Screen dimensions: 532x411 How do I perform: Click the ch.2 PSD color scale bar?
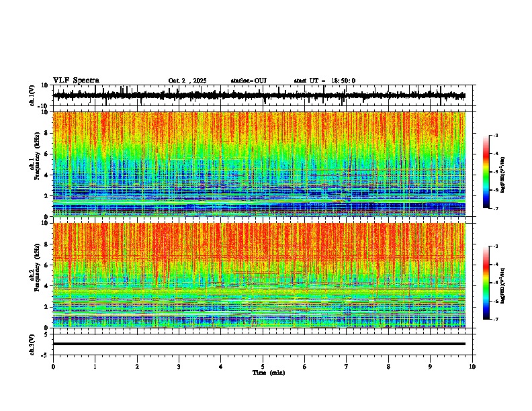coord(486,283)
